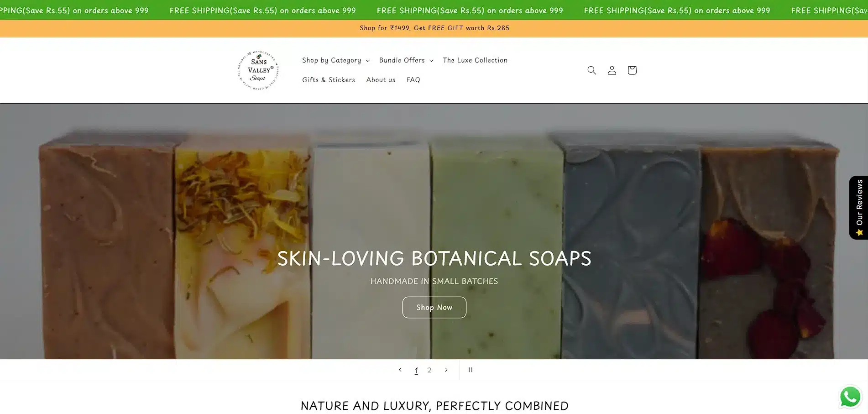Click the Sans Valley Soaps logo

click(258, 70)
